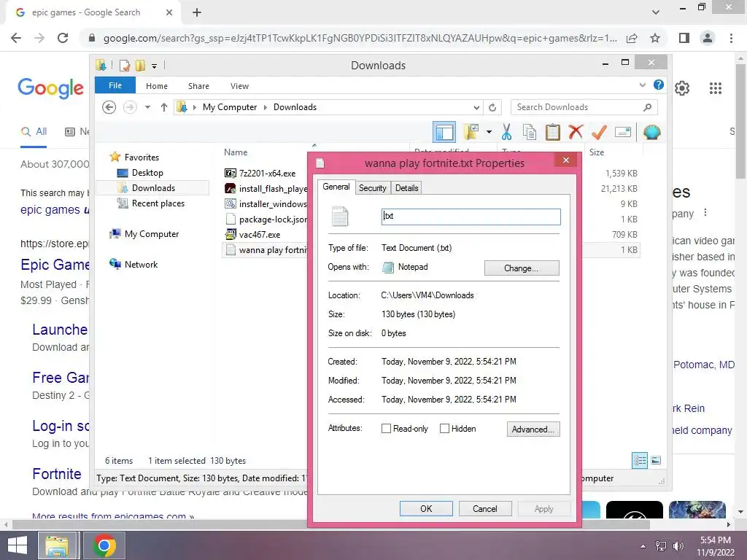747x560 pixels.
Task: Switch to Large icons view in status bar
Action: [656, 460]
